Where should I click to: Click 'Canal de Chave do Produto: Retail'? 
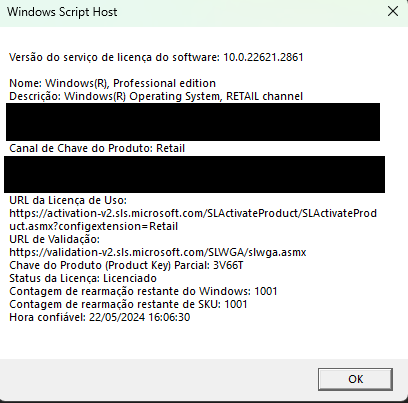97,148
